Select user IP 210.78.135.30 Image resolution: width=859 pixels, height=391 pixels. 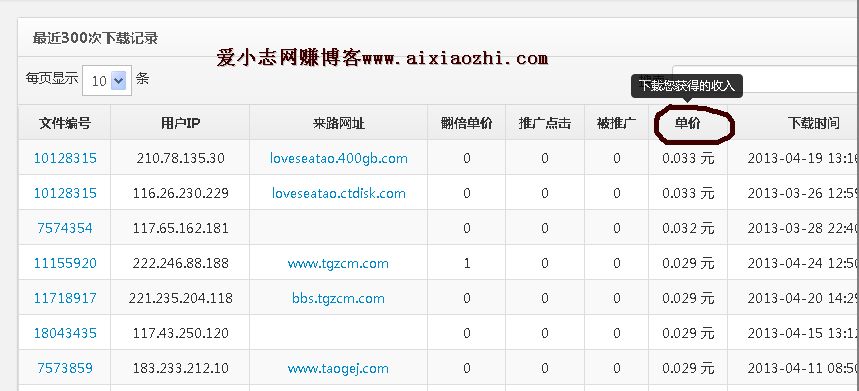[180, 158]
